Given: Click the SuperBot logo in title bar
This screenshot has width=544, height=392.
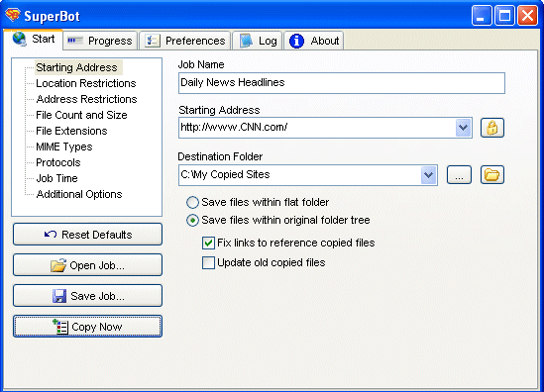Looking at the screenshot, I should (x=13, y=15).
